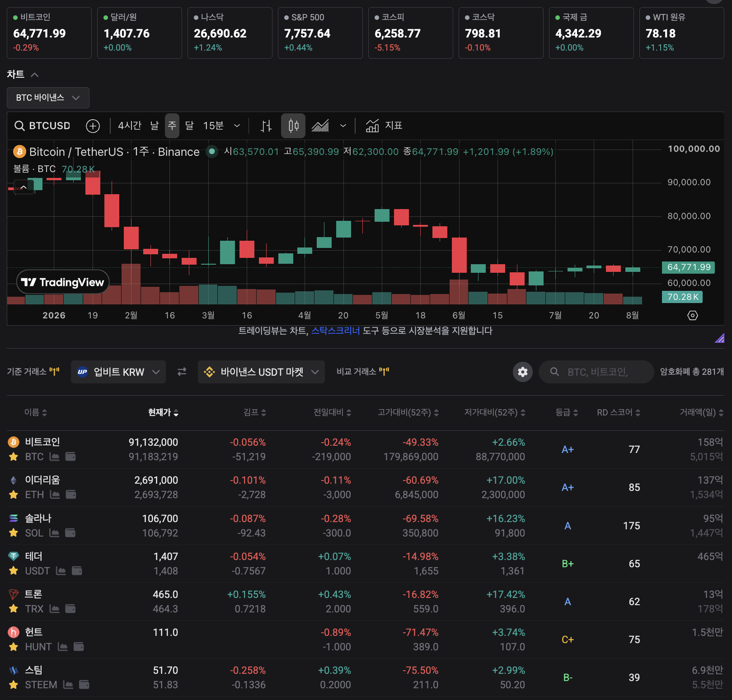Expand the chart style dropdown chevron
732x700 pixels.
click(343, 126)
